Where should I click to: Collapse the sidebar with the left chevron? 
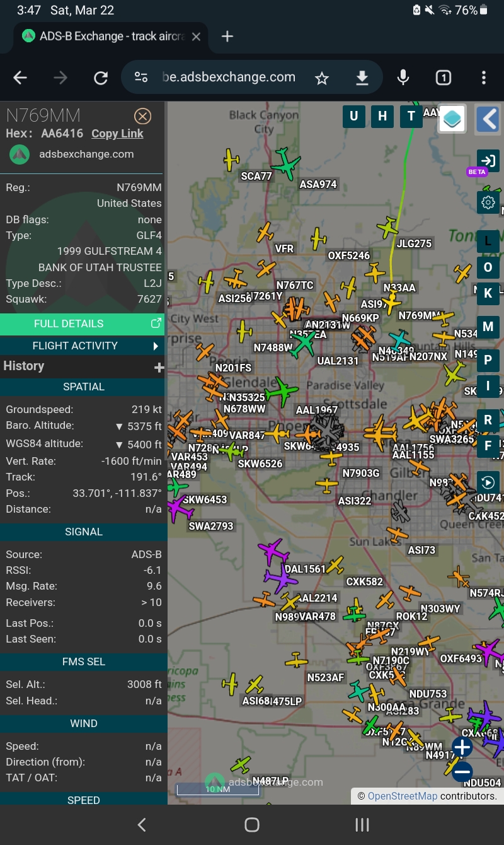[x=488, y=119]
